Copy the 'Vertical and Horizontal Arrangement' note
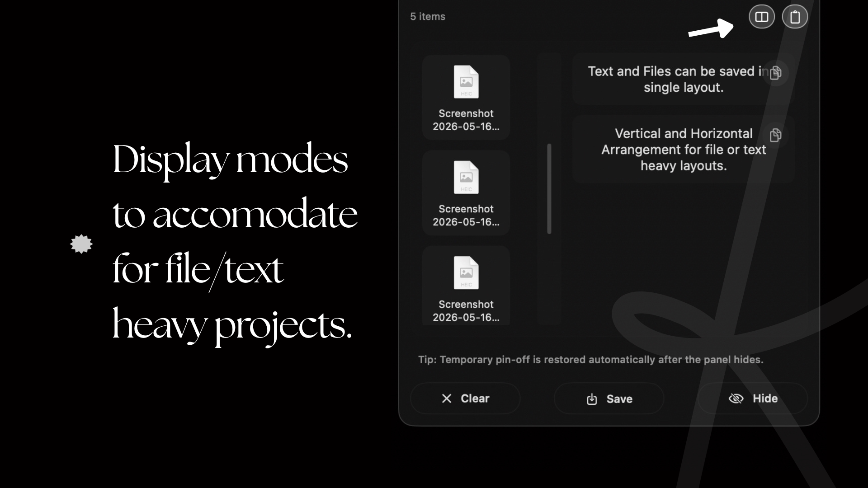This screenshot has height=488, width=868. click(776, 135)
